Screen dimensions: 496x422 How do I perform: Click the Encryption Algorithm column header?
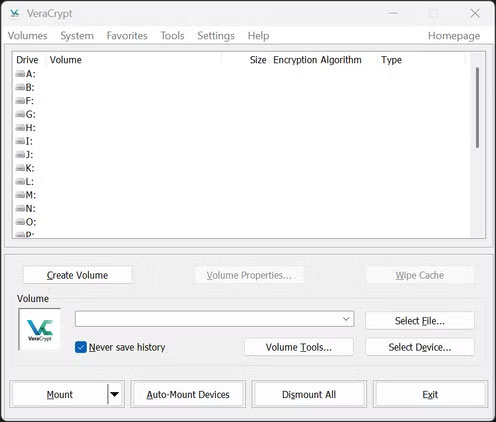pos(317,60)
